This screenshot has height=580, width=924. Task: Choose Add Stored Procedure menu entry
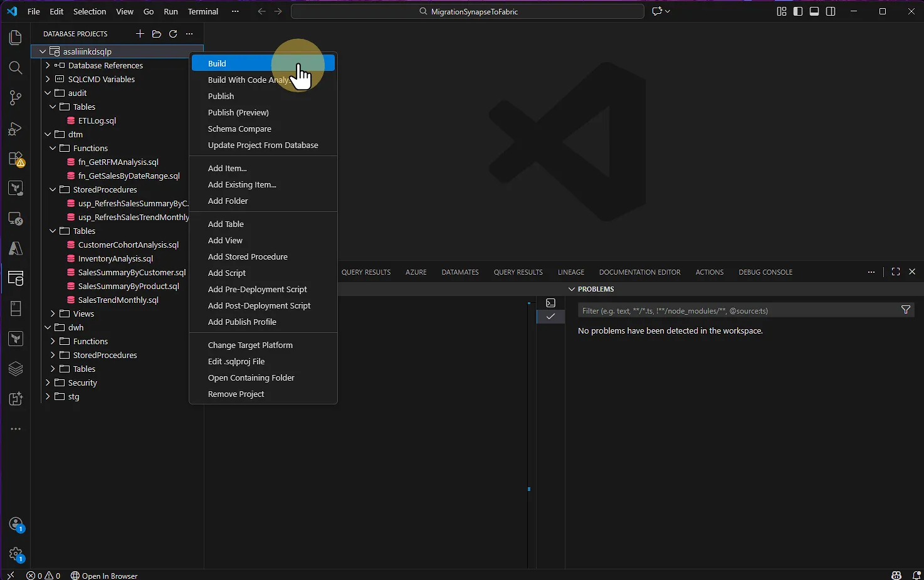coord(248,256)
